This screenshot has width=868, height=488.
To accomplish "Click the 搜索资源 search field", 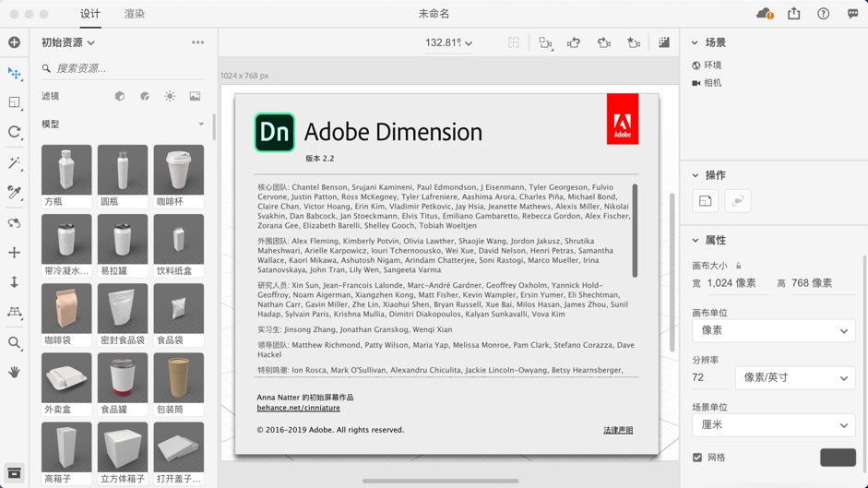I will [123, 68].
